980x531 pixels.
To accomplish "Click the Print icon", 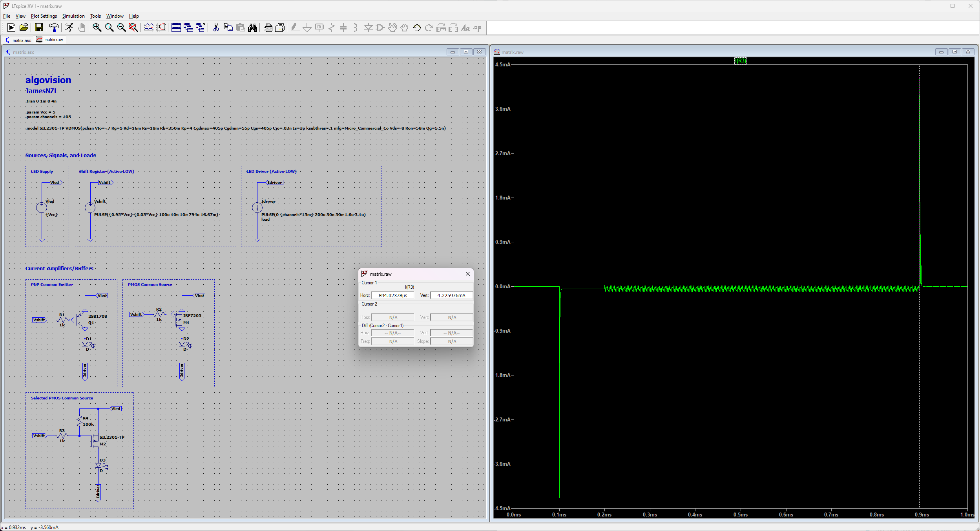I will click(x=268, y=27).
